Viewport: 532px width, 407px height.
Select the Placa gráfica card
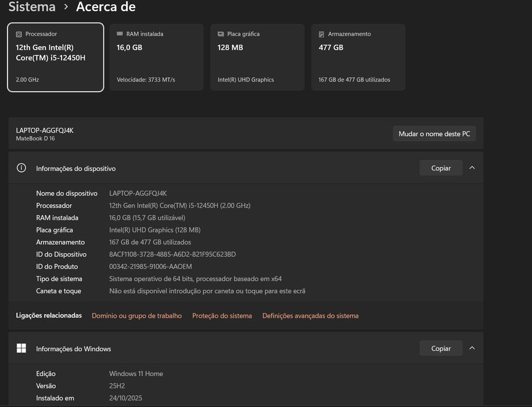click(x=257, y=57)
